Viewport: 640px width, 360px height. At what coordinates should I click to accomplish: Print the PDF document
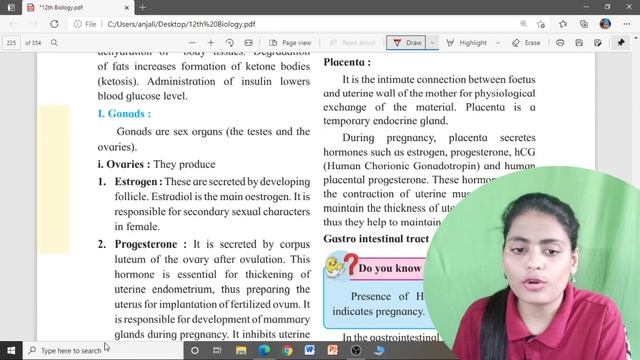(x=560, y=42)
